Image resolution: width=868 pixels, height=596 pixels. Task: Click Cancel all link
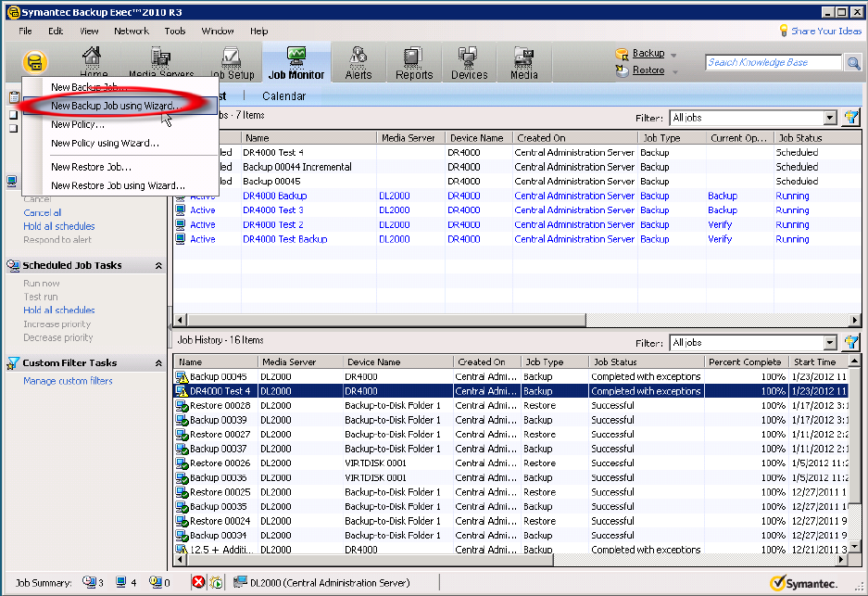[x=43, y=212]
